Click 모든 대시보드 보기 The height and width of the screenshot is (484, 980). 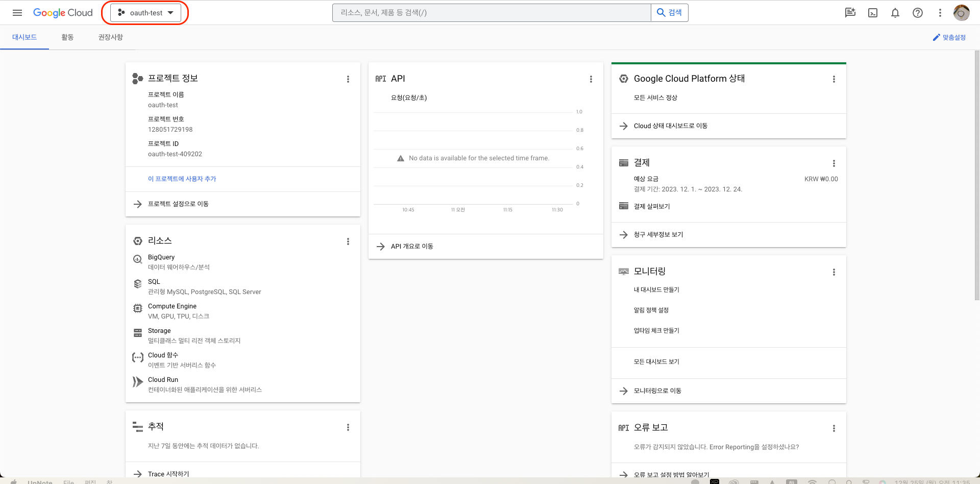point(656,361)
